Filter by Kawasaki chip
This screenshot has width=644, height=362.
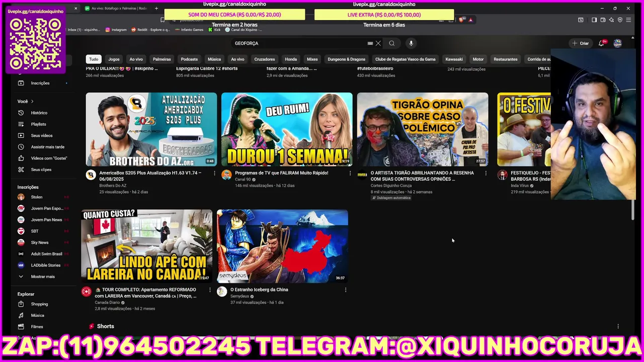click(454, 59)
